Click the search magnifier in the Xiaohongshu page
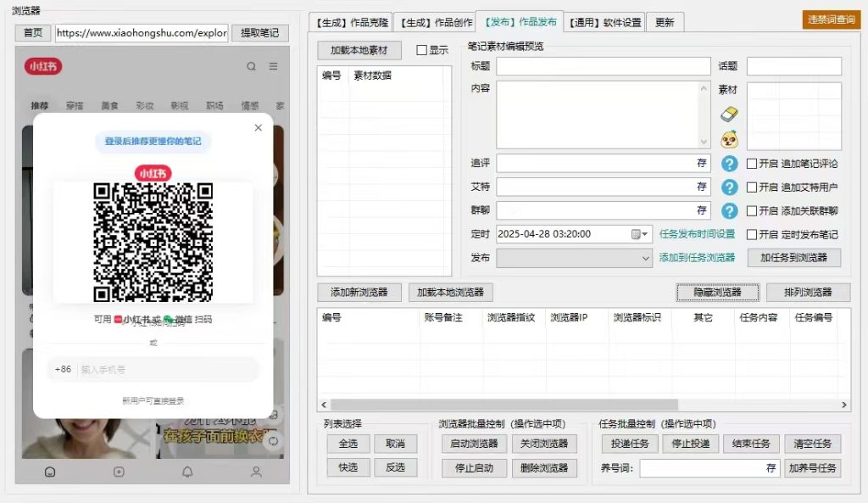 [x=251, y=66]
